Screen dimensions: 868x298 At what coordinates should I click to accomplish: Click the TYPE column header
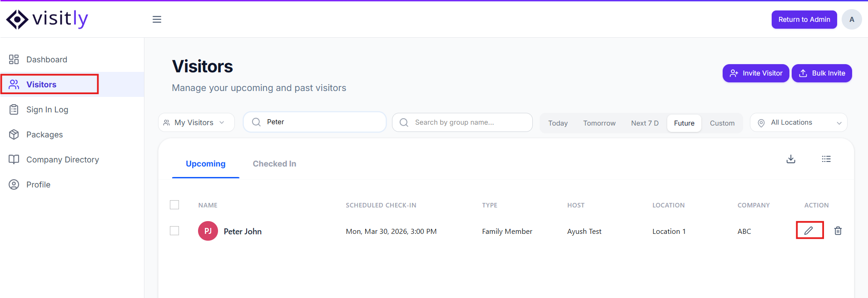tap(490, 205)
